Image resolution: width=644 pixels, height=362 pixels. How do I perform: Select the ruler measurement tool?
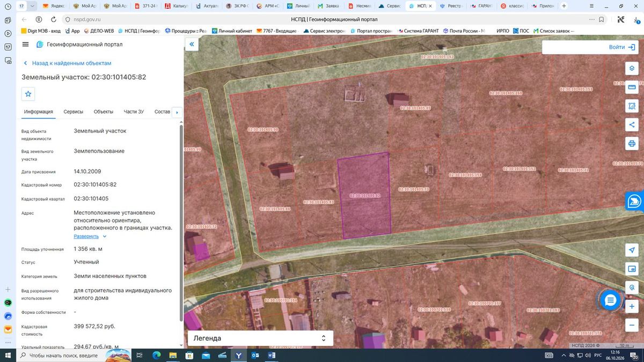coord(632,87)
